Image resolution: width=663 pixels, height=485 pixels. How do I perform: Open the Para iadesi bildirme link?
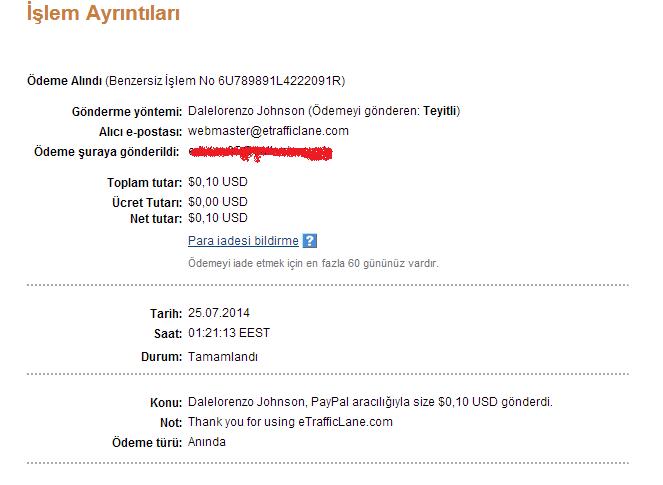coord(243,241)
